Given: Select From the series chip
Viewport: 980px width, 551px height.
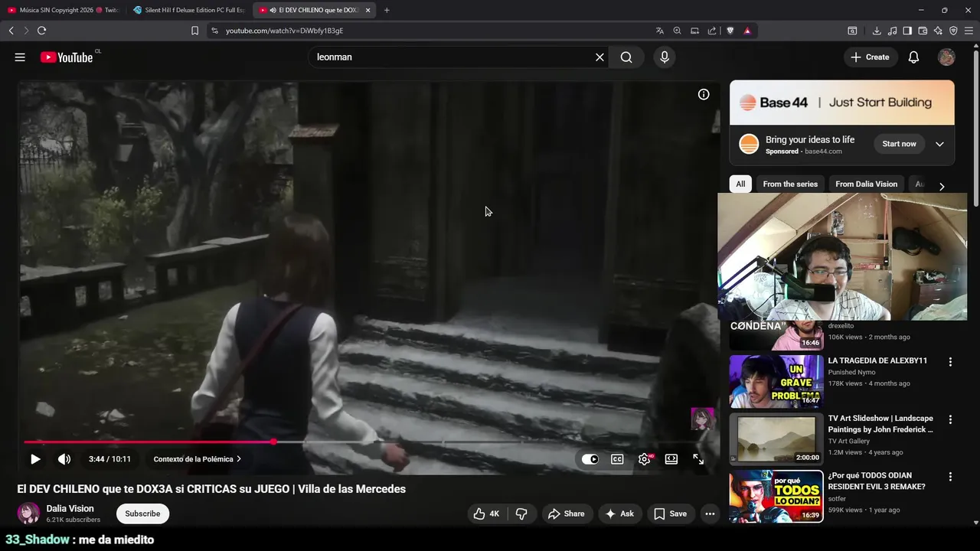Looking at the screenshot, I should point(790,184).
